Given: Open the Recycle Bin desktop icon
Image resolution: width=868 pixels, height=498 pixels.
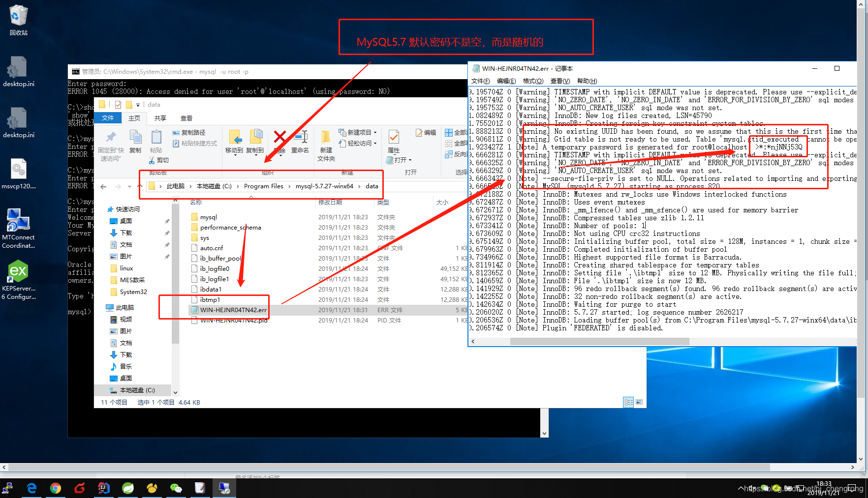Looking at the screenshot, I should (18, 20).
